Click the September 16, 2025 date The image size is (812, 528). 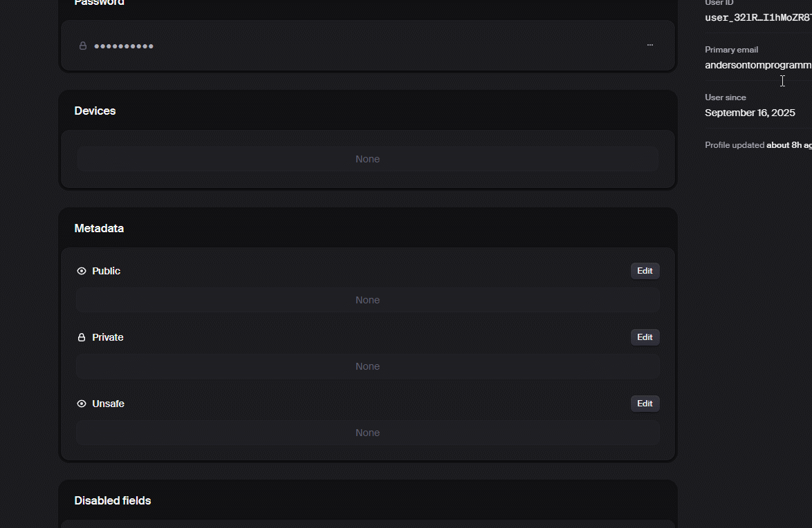(750, 113)
